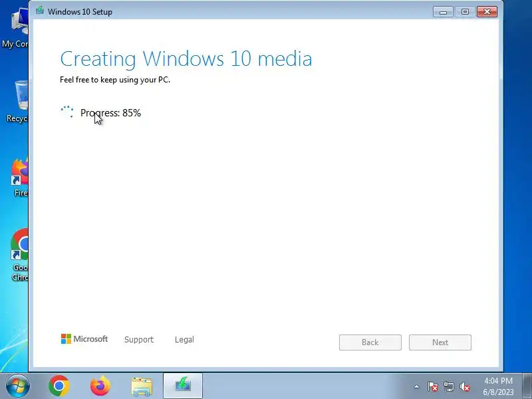Click the Back button
The width and height of the screenshot is (532, 399).
(x=370, y=342)
